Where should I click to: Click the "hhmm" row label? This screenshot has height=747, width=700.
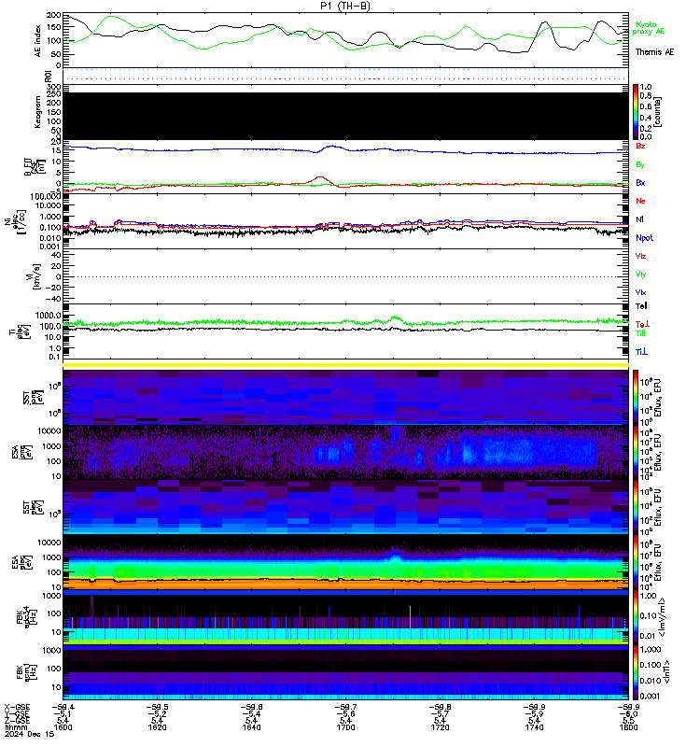point(15,727)
